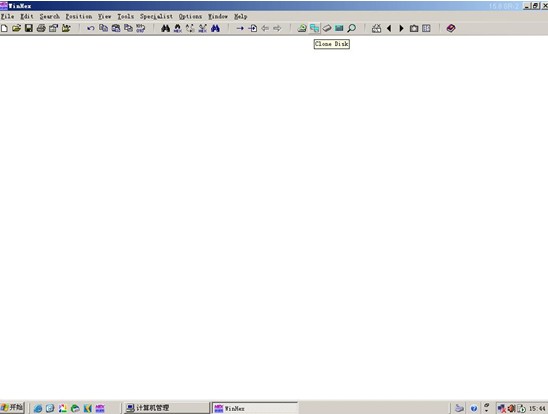Image resolution: width=548 pixels, height=414 pixels.
Task: Launch Internet Explorer from quick launch
Action: pyautogui.click(x=38, y=408)
